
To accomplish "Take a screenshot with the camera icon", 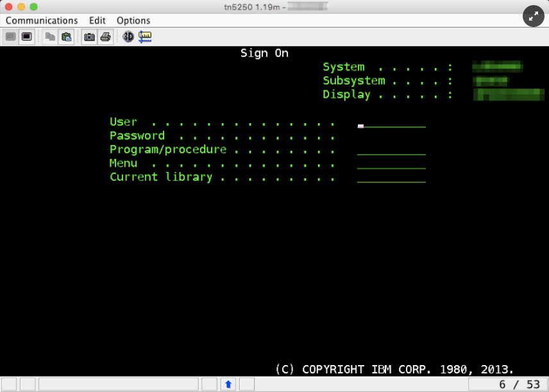I will point(89,37).
